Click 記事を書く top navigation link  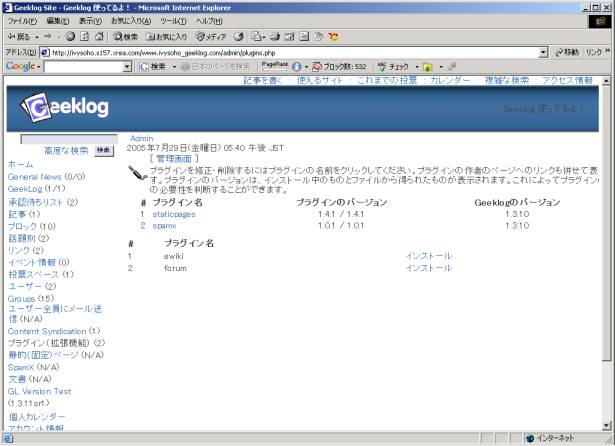262,80
